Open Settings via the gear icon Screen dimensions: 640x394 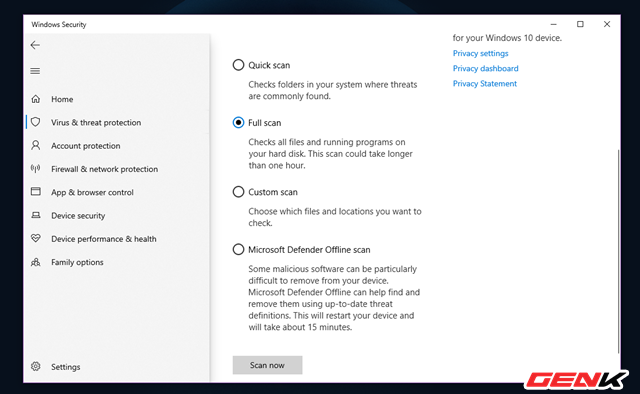pyautogui.click(x=36, y=366)
